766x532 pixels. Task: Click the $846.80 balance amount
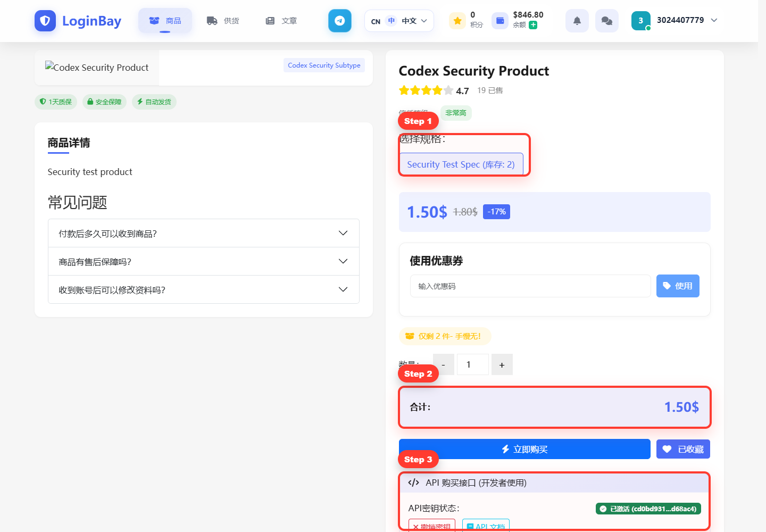pos(528,15)
